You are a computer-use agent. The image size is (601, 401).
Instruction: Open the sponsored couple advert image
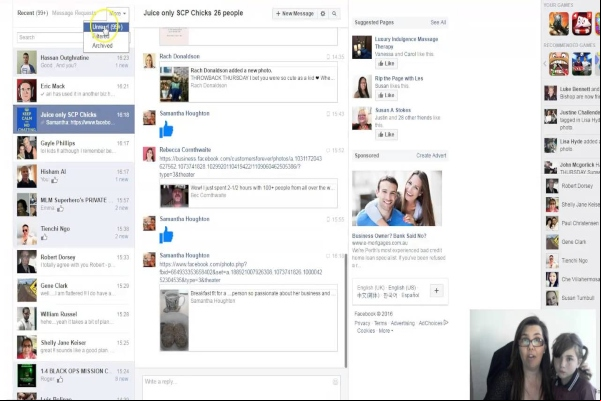pyautogui.click(x=397, y=198)
